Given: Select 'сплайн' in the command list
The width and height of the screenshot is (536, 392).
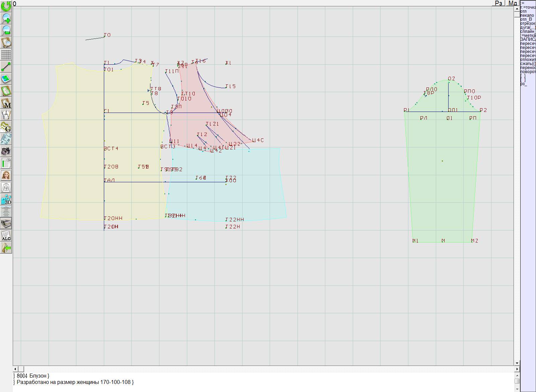Looking at the screenshot, I should 527,31.
